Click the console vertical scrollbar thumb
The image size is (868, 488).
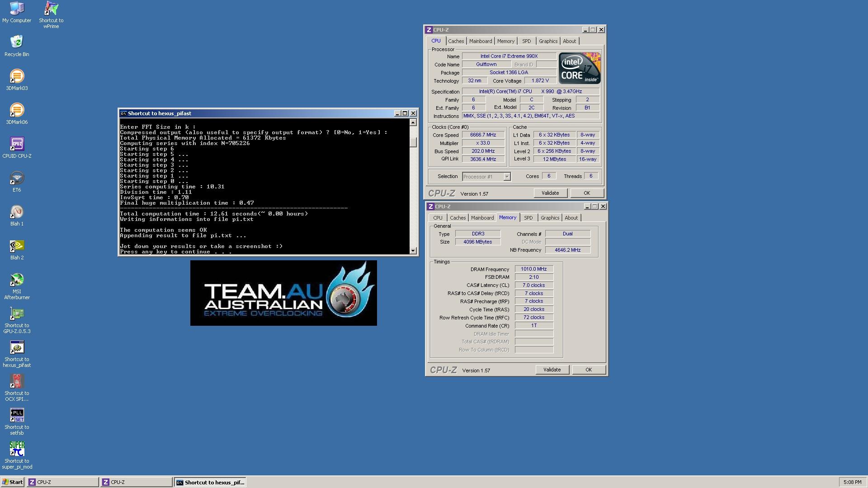point(413,142)
